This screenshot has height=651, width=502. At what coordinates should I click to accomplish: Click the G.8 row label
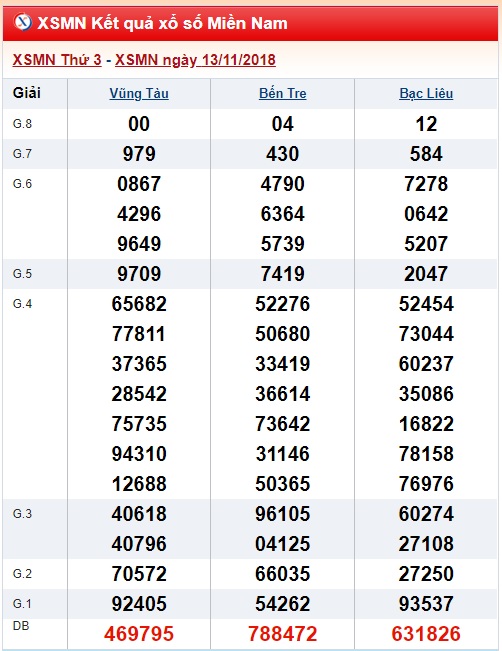pyautogui.click(x=22, y=124)
